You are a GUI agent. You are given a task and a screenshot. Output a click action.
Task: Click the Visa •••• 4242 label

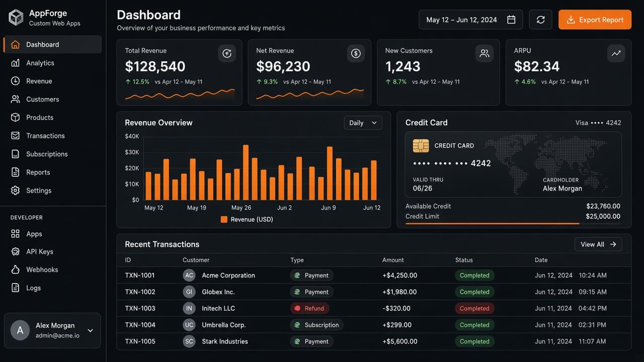pos(598,123)
